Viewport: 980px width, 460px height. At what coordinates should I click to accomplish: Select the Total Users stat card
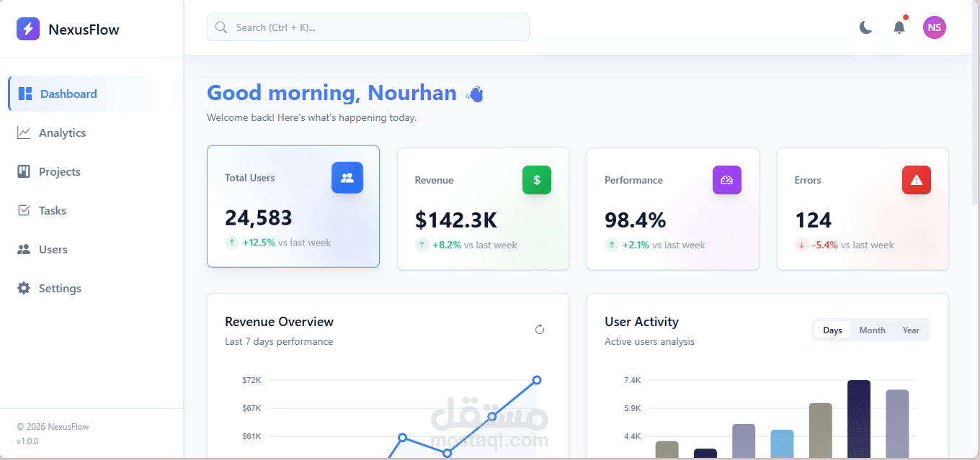(x=293, y=207)
